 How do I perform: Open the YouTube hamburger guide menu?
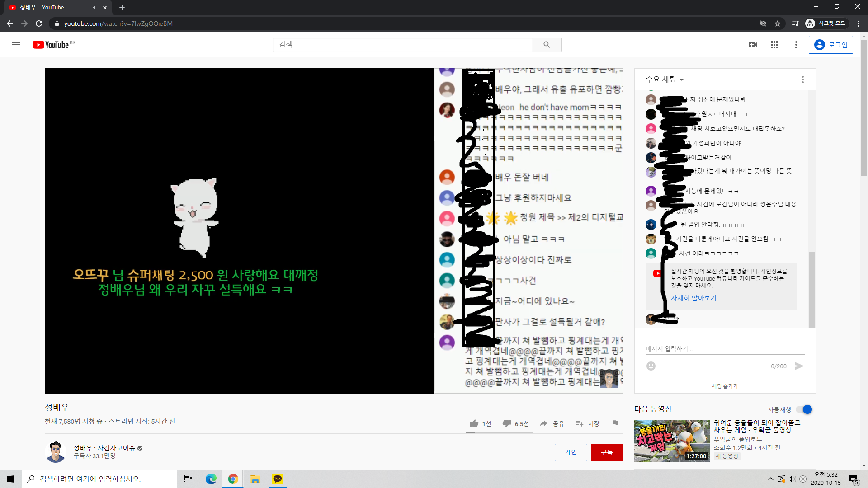click(x=16, y=45)
